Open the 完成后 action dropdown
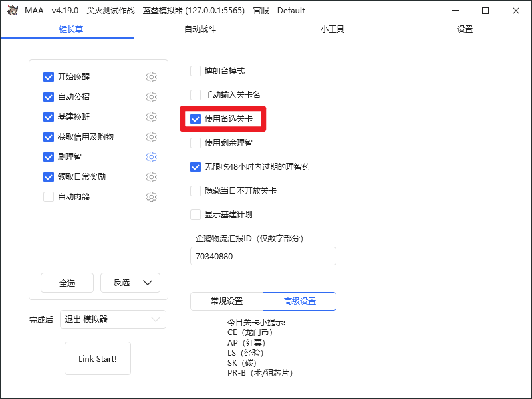This screenshot has height=399, width=532. pyautogui.click(x=112, y=319)
